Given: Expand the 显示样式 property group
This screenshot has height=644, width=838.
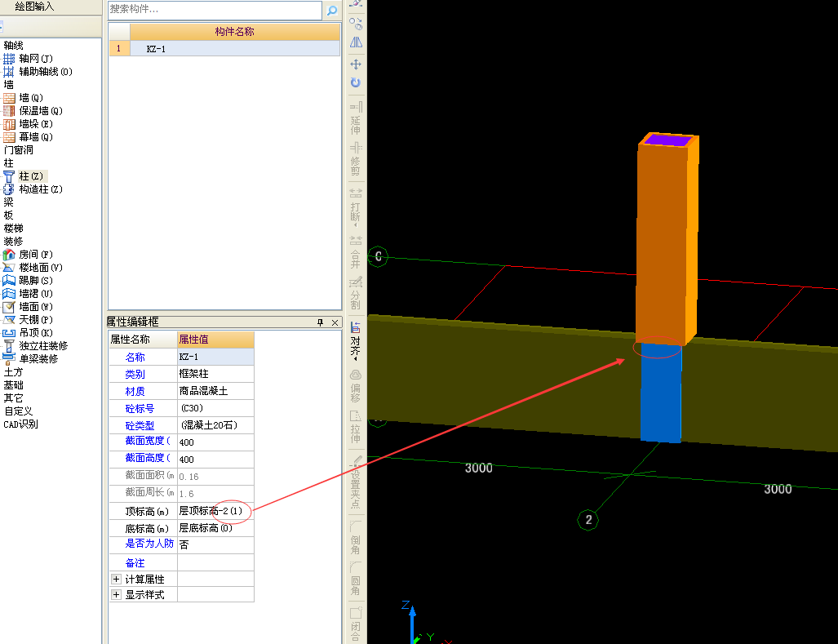Looking at the screenshot, I should click(116, 595).
